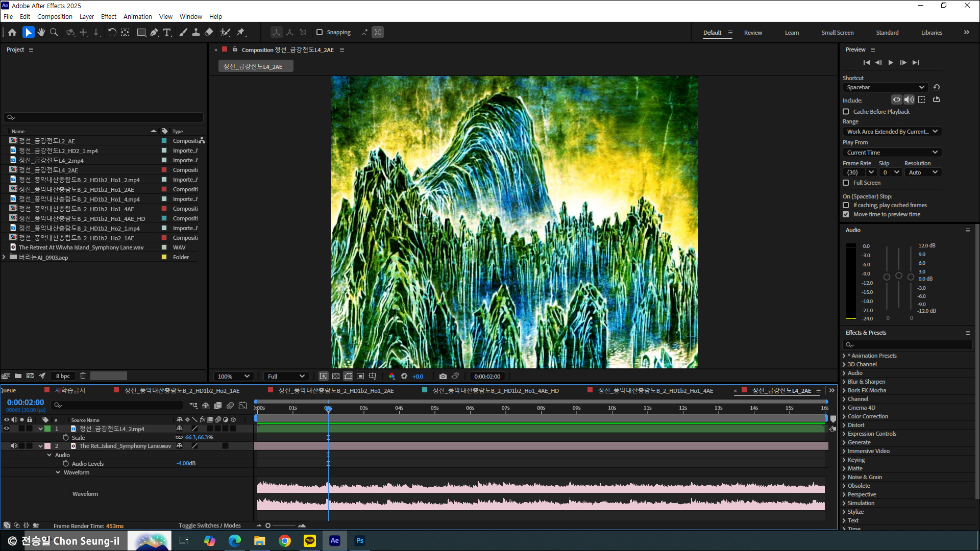Open the Composition menu
The width and height of the screenshot is (980, 551).
55,16
